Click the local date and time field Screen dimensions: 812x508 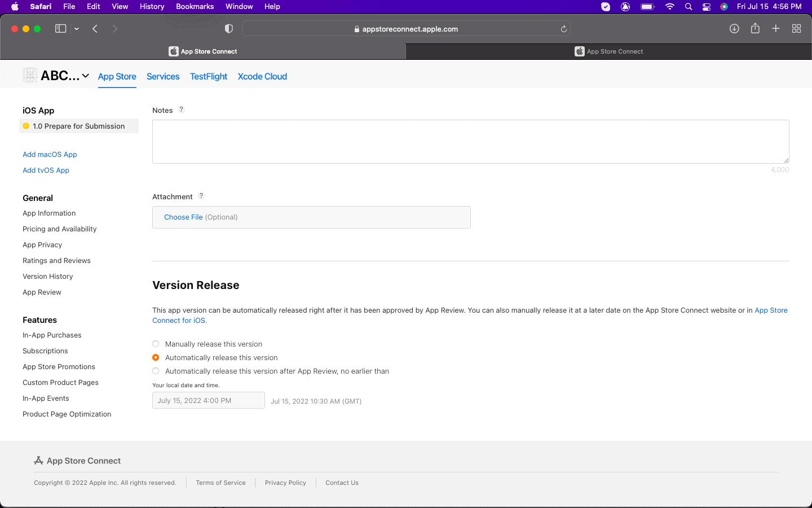[x=209, y=400]
